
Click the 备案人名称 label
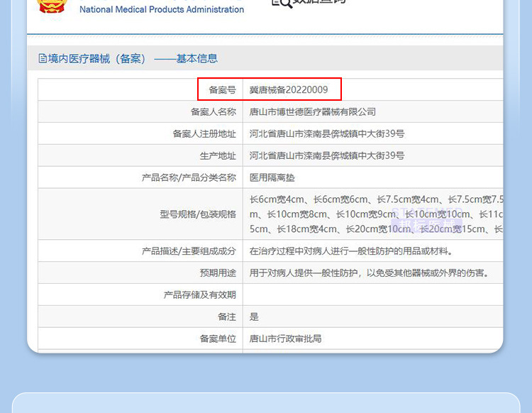pyautogui.click(x=213, y=111)
